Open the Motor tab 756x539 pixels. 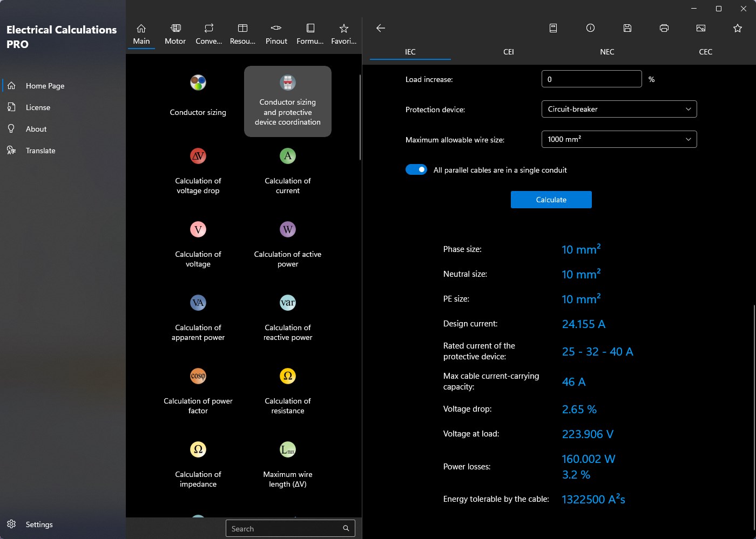coord(175,34)
